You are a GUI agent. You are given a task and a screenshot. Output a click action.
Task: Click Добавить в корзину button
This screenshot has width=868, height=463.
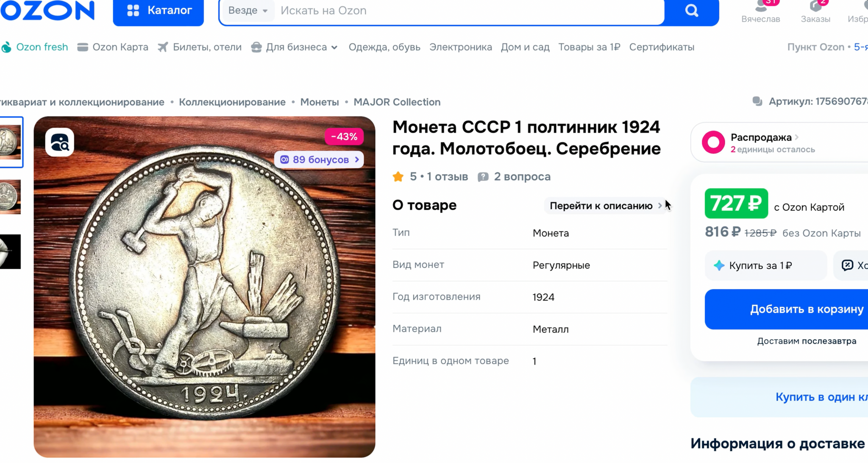787,309
